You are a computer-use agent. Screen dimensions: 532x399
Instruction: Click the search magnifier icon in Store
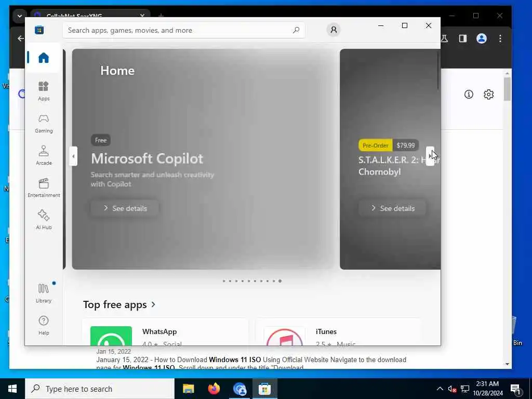coord(296,30)
